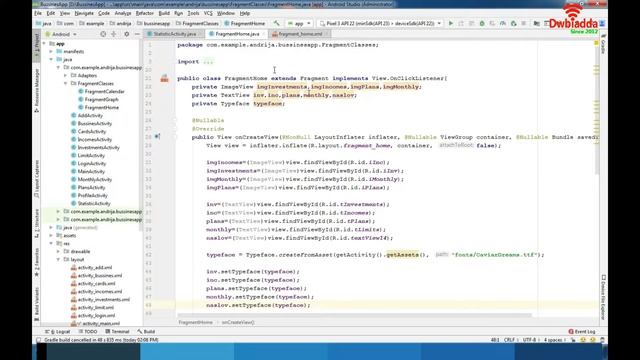This screenshot has height=360, width=640.
Task: Hide the Project panel with minimize icon
Action: 137,34
